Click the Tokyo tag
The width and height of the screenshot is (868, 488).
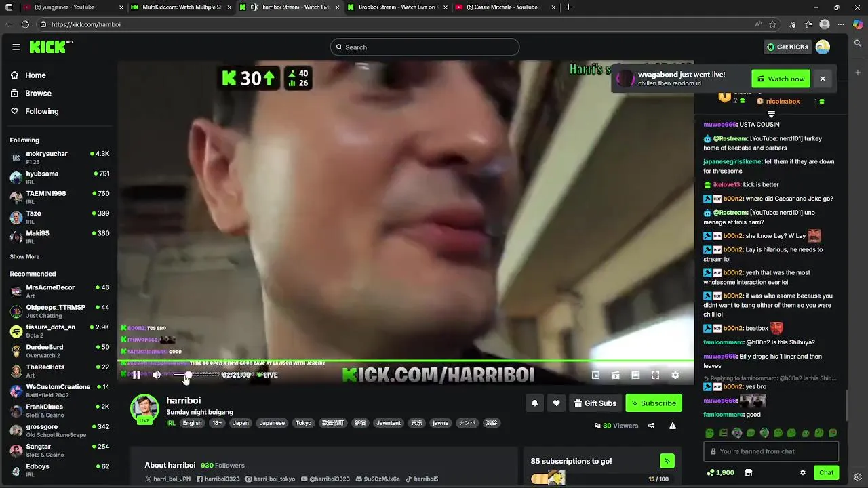click(x=303, y=423)
